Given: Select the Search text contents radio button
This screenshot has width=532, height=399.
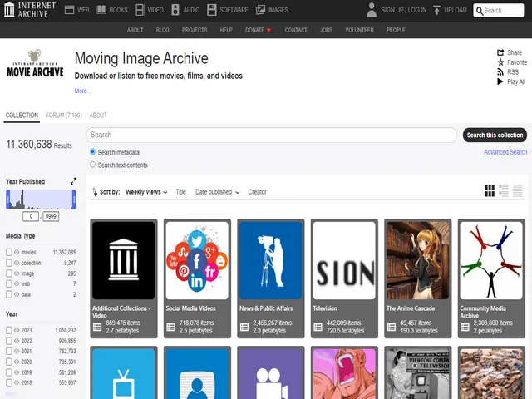Looking at the screenshot, I should click(x=92, y=165).
